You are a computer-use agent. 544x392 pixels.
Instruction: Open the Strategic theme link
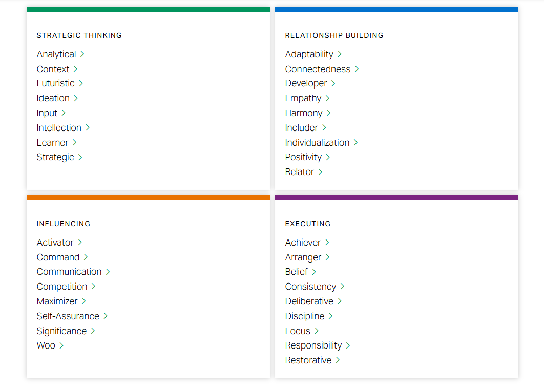point(55,157)
